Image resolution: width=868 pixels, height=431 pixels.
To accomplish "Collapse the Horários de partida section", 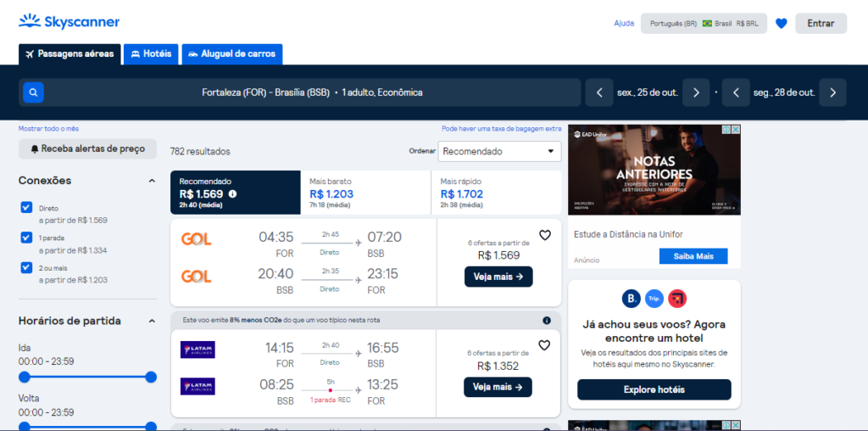I will click(x=152, y=322).
